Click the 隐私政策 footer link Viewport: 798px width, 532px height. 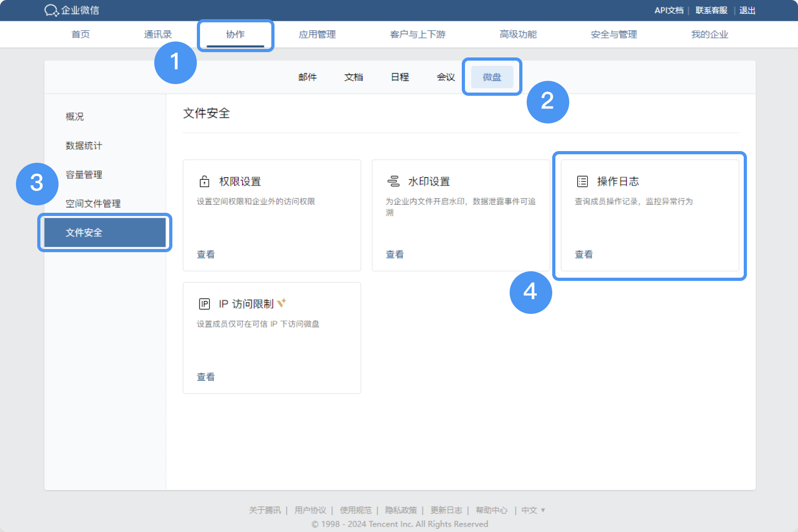(x=401, y=510)
